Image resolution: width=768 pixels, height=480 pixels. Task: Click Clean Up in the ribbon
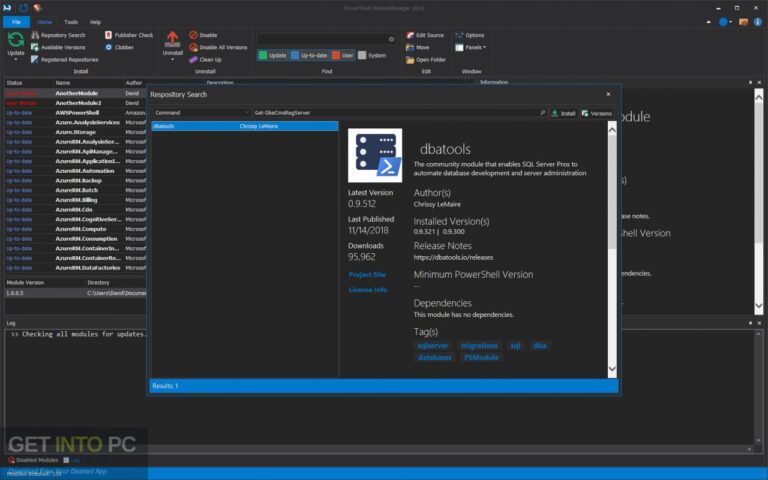(205, 60)
